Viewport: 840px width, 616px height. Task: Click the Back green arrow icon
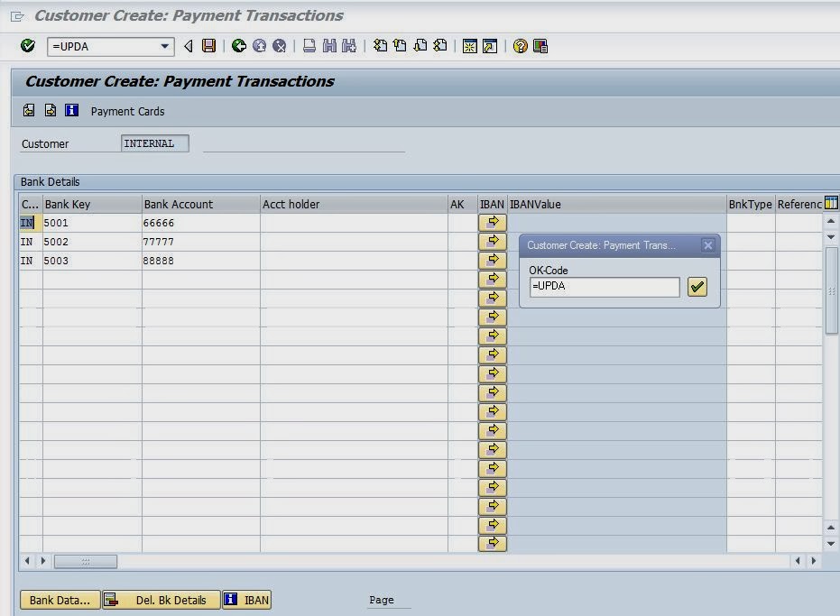pyautogui.click(x=238, y=46)
